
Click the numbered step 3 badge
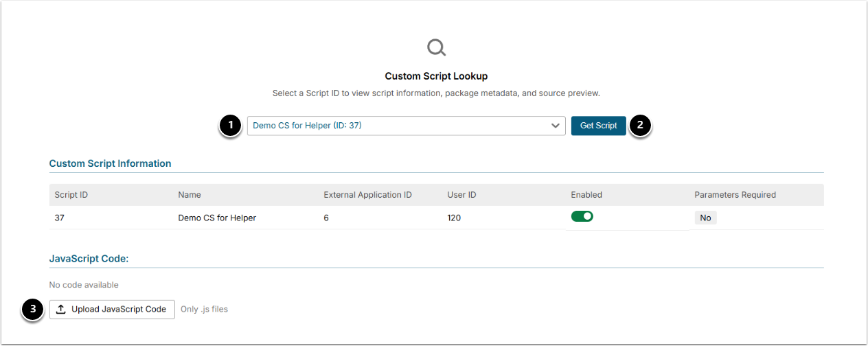[x=33, y=310]
